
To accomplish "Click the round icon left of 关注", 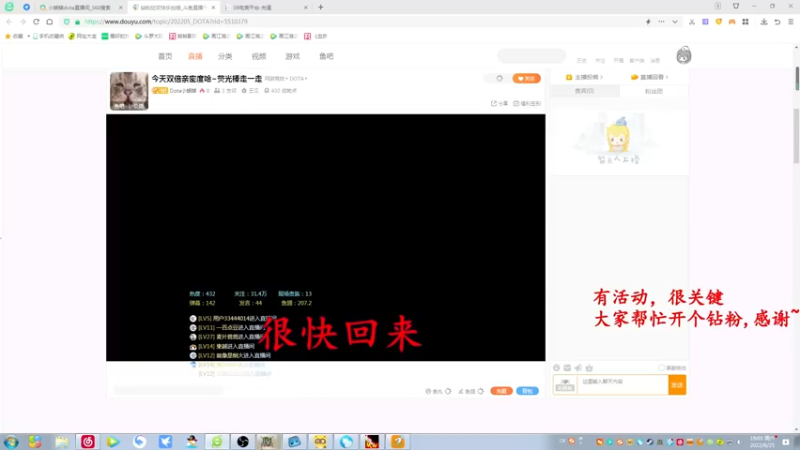I will (499, 78).
